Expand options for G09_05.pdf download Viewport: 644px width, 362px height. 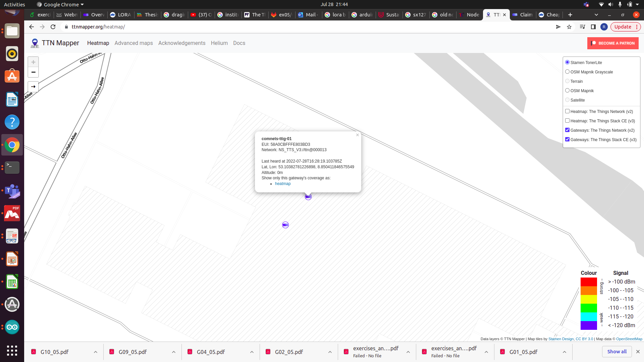click(x=174, y=352)
